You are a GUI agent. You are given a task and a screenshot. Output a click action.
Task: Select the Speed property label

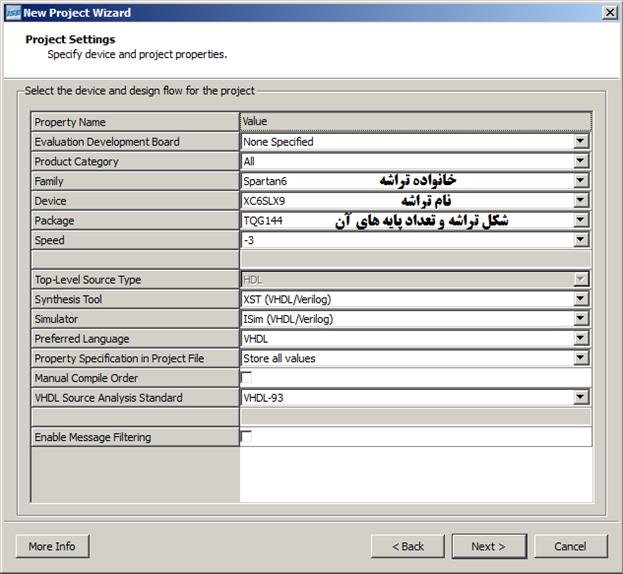pos(49,240)
